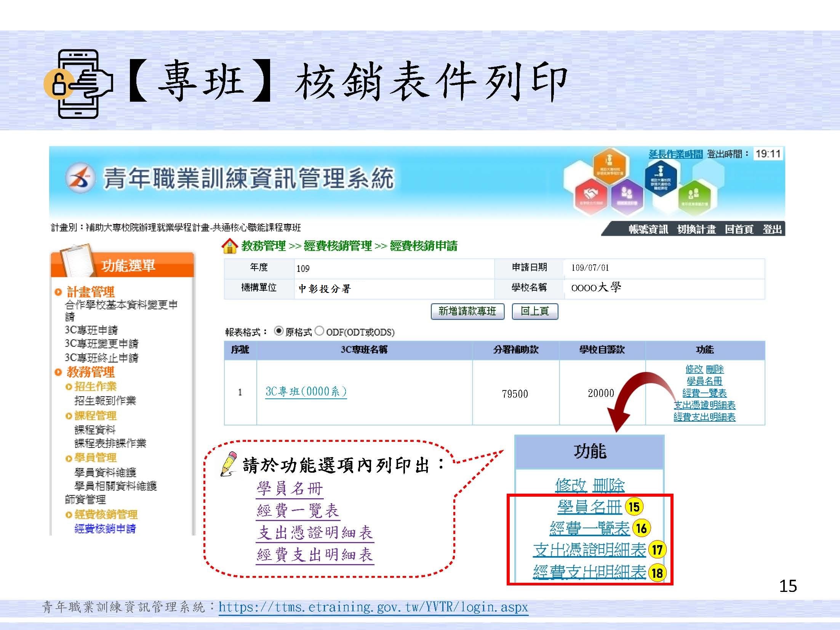Click the orange hexagon program icon
The image size is (840, 630).
[x=610, y=167]
